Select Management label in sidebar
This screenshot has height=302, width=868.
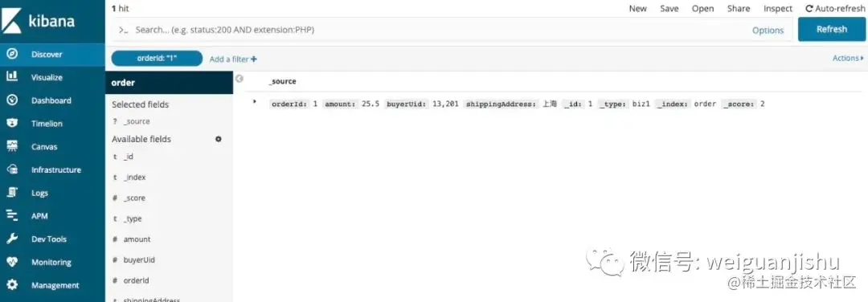pyautogui.click(x=55, y=285)
